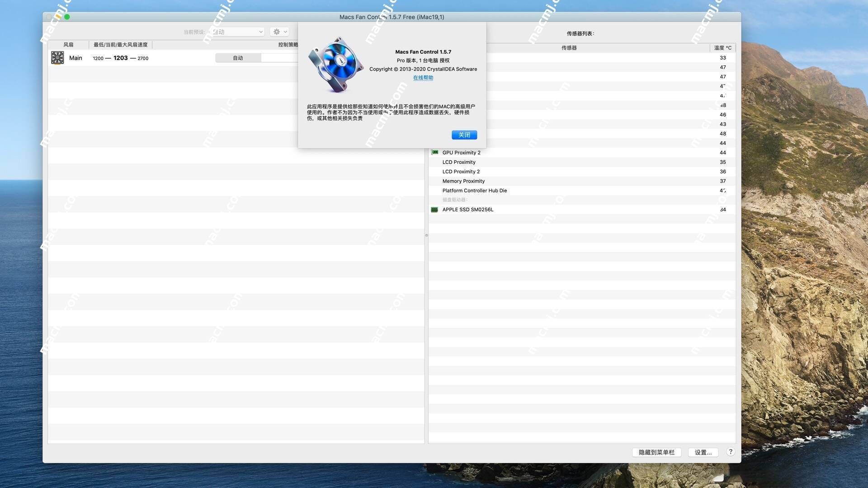Click the green zoom window button

[67, 17]
